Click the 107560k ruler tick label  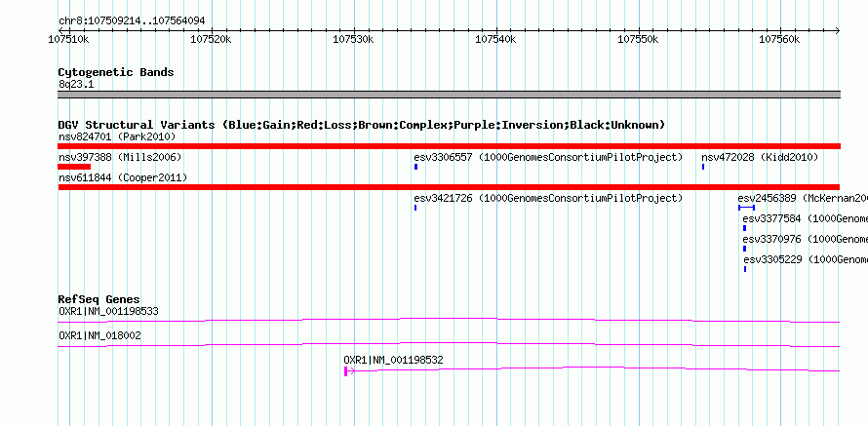tap(779, 40)
